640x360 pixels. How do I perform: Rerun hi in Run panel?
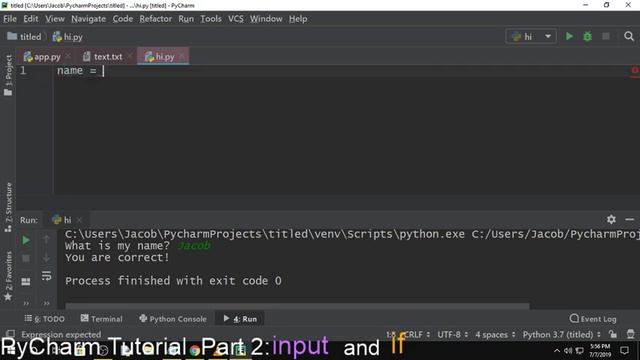coord(26,240)
